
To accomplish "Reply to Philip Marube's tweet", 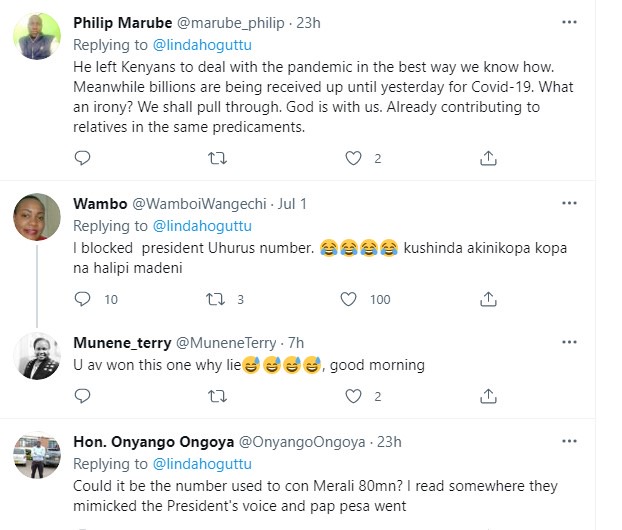I will coord(82,158).
